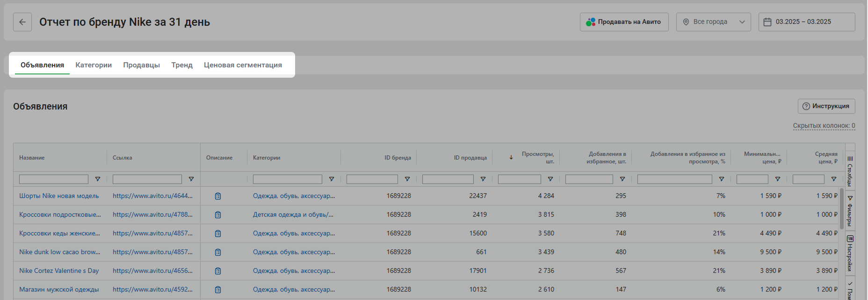Click the Категории filter input field
This screenshot has height=300, width=868.
288,179
